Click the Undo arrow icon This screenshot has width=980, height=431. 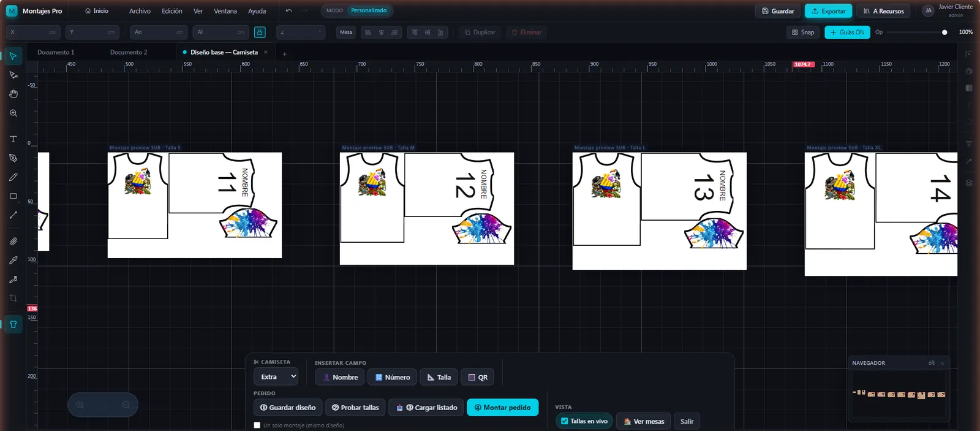(x=289, y=11)
